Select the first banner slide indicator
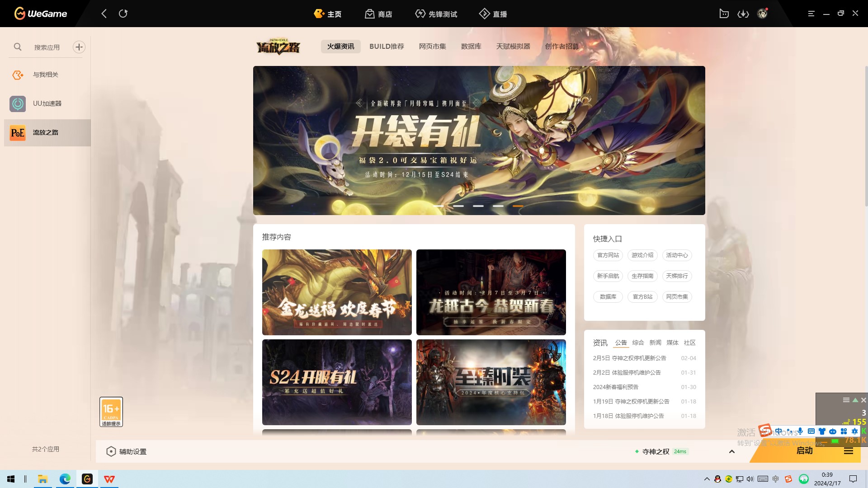 pos(439,206)
